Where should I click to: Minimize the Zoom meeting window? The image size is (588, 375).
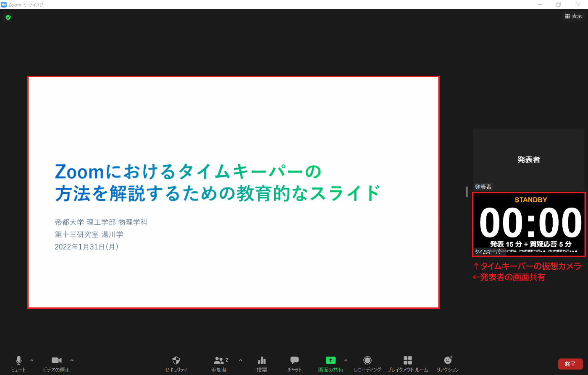point(539,5)
